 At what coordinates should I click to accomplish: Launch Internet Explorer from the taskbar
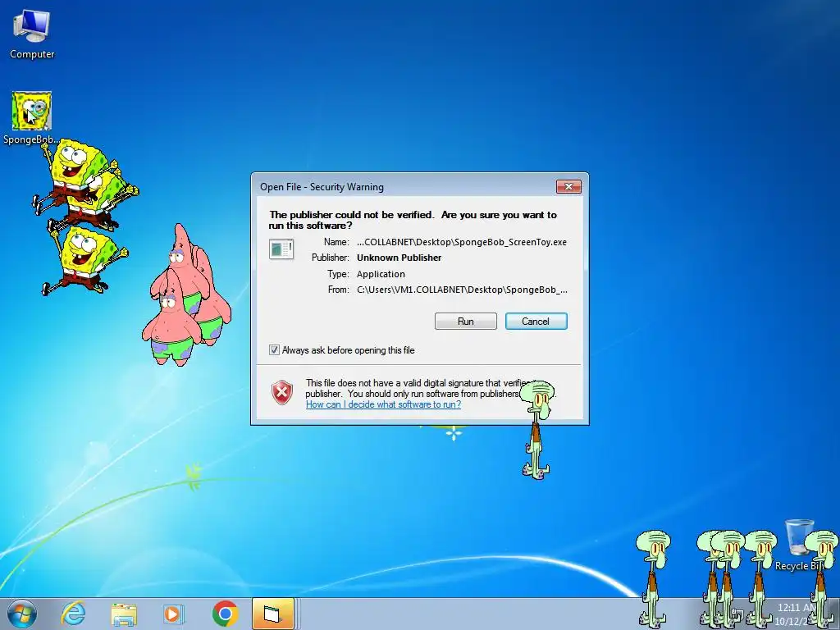click(73, 614)
